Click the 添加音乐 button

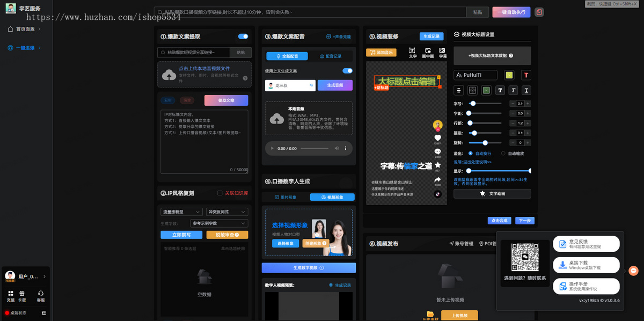tap(381, 53)
